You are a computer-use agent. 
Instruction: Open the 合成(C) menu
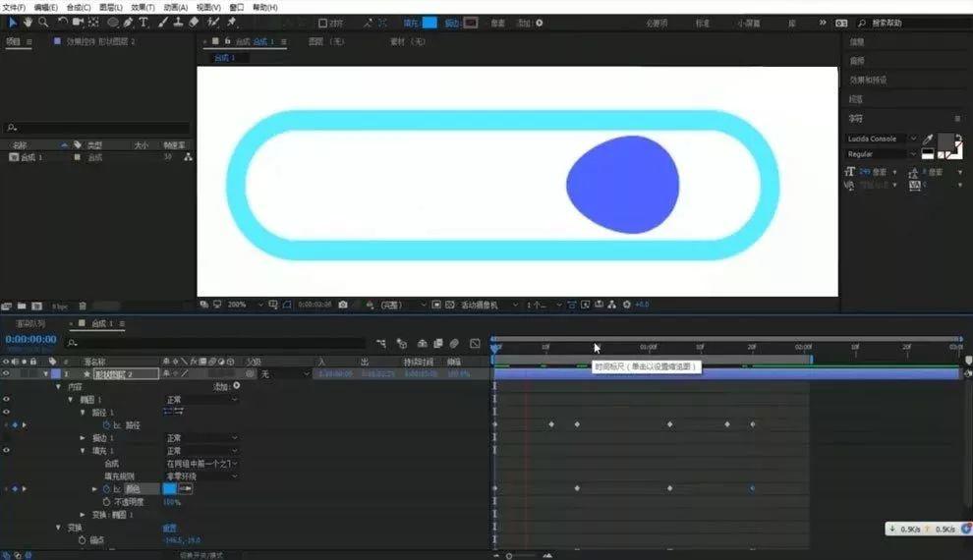point(79,8)
